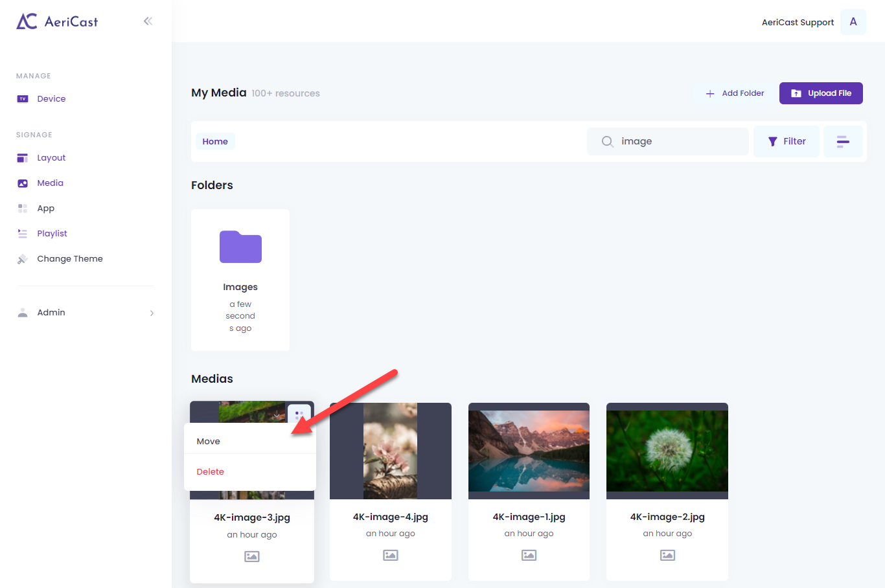The height and width of the screenshot is (588, 885).
Task: Open the 4K-image-1.jpg mountain lake thumbnail
Action: click(529, 451)
